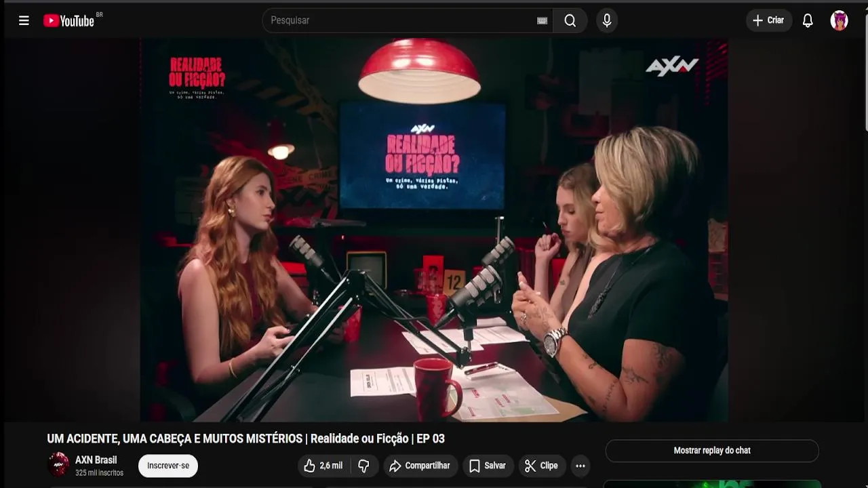Screen dimensions: 868x488
Task: Open the hamburger guide menu
Action: (24, 20)
